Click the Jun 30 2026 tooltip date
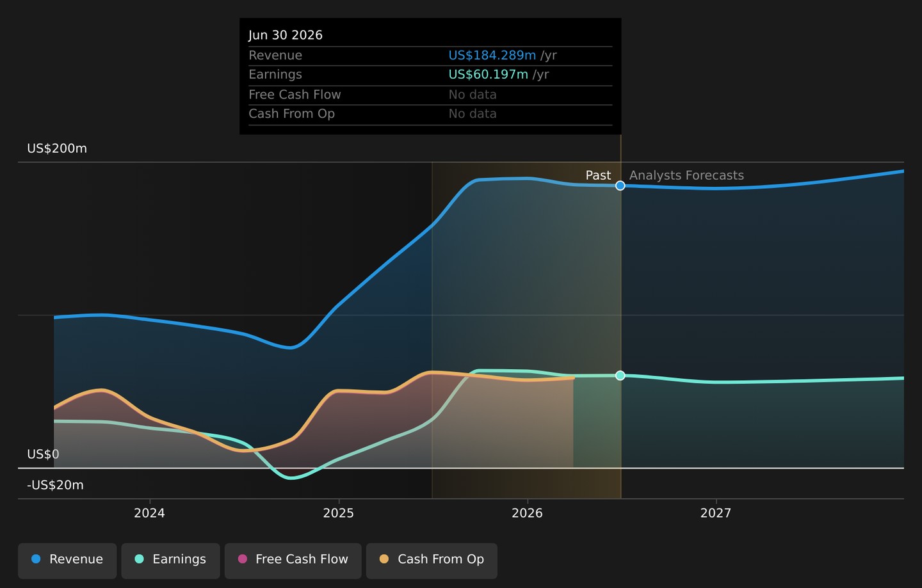Image resolution: width=922 pixels, height=588 pixels. [286, 35]
